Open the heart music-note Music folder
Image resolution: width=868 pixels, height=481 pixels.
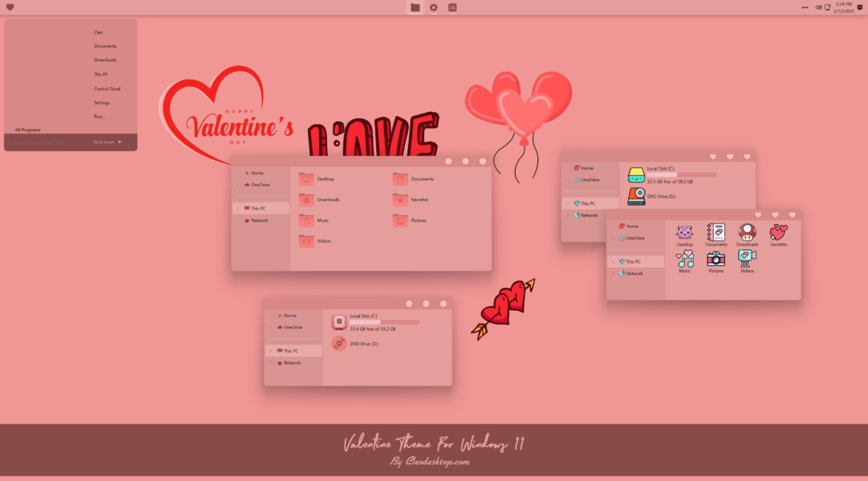[684, 258]
